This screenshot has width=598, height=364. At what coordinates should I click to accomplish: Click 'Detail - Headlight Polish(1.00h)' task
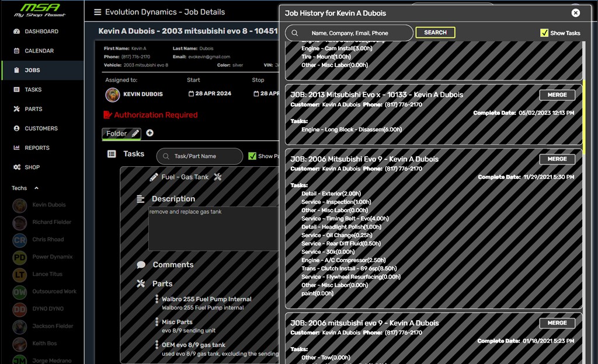click(x=341, y=227)
